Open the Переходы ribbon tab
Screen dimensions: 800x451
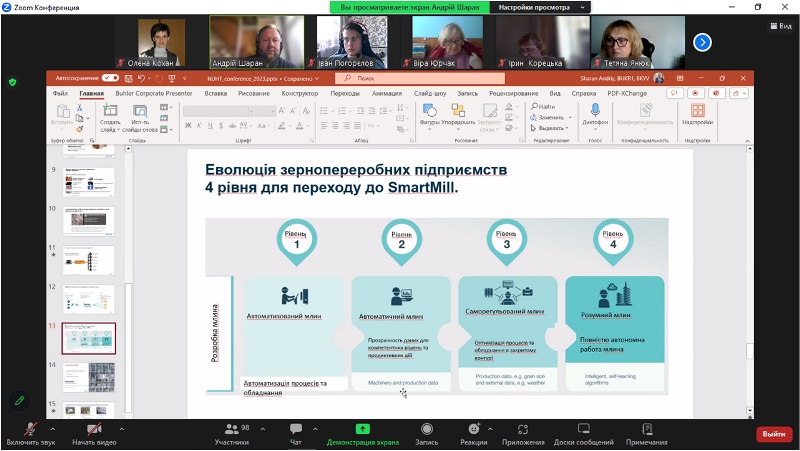(344, 93)
